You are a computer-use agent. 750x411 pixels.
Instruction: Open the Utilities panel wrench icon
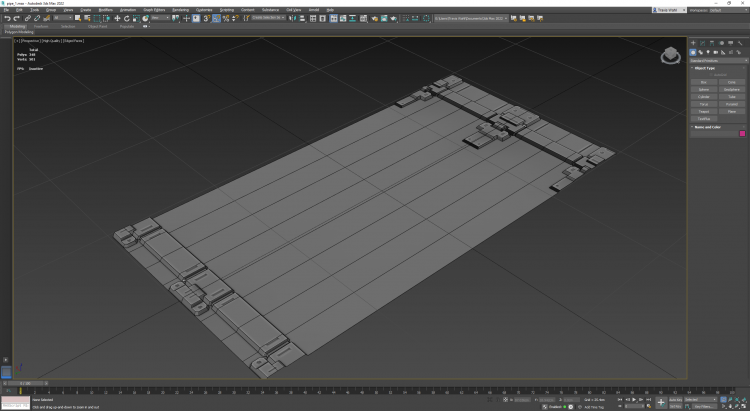pos(739,43)
